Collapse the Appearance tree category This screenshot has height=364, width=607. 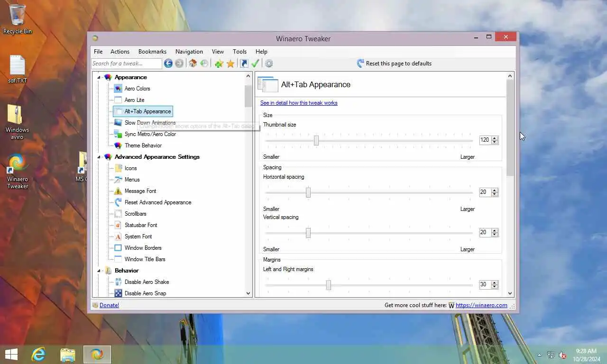point(99,77)
